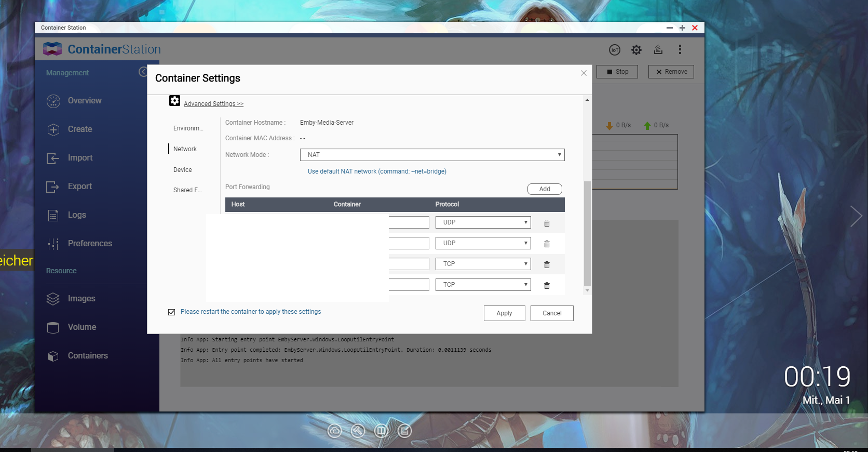
Task: Open Preferences in the sidebar
Action: tap(91, 244)
